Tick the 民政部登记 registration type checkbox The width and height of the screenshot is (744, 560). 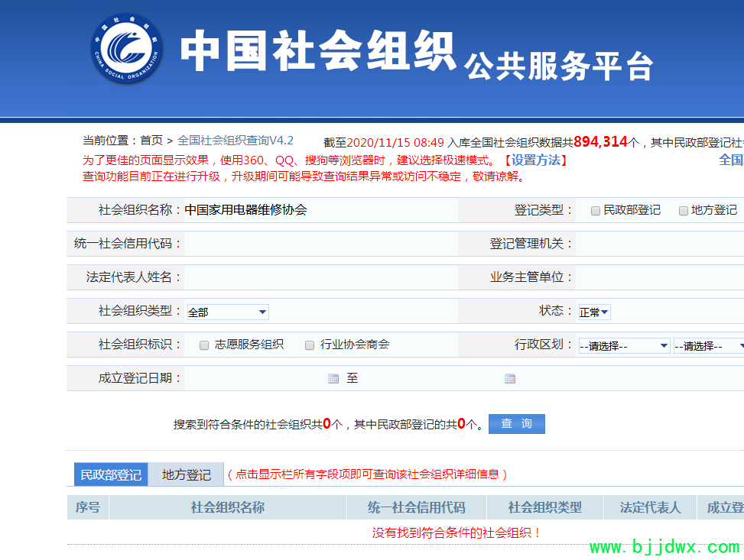coord(595,211)
